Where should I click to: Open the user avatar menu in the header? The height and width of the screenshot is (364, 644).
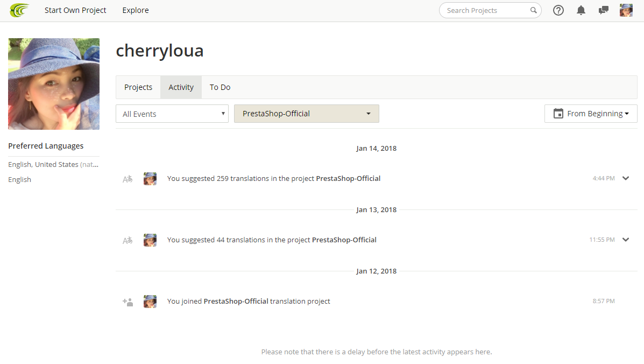tap(626, 10)
